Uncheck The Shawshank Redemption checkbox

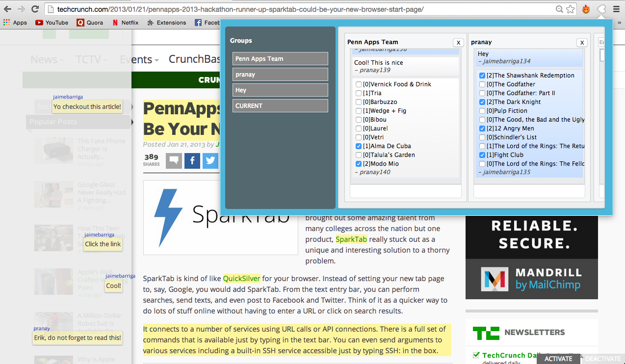pyautogui.click(x=482, y=76)
